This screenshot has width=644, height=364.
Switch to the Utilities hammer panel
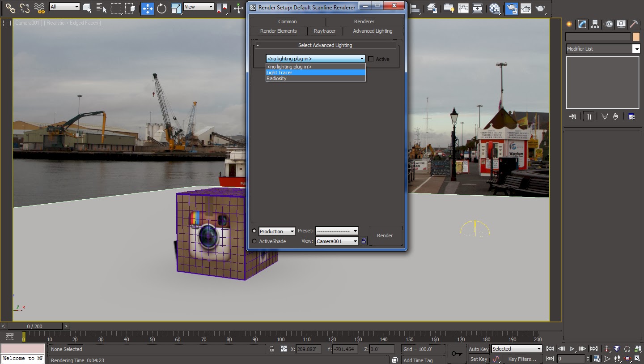tap(634, 24)
